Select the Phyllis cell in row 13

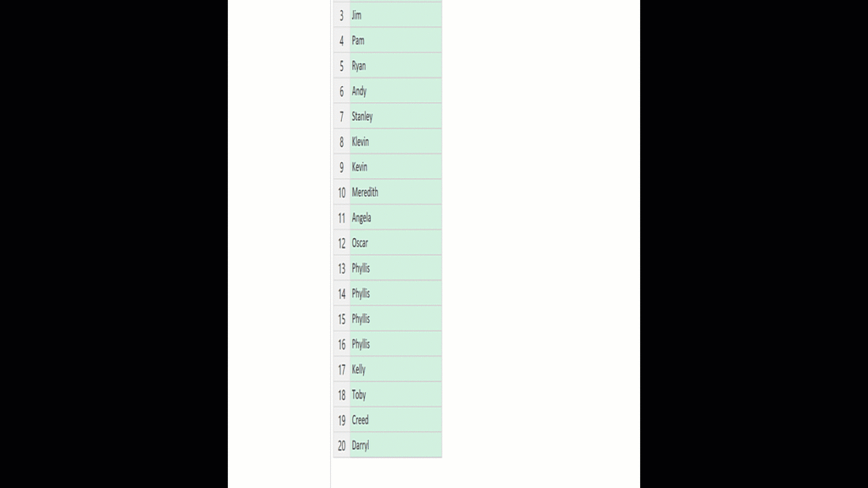395,268
